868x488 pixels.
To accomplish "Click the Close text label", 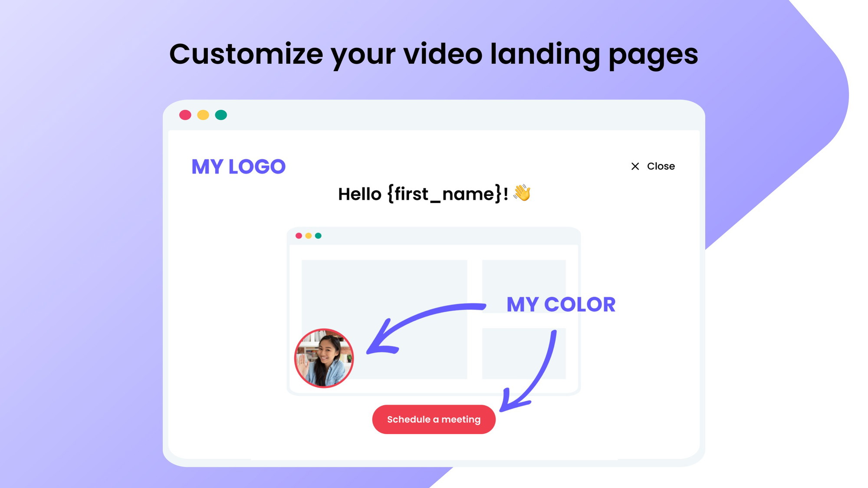I will (x=661, y=166).
